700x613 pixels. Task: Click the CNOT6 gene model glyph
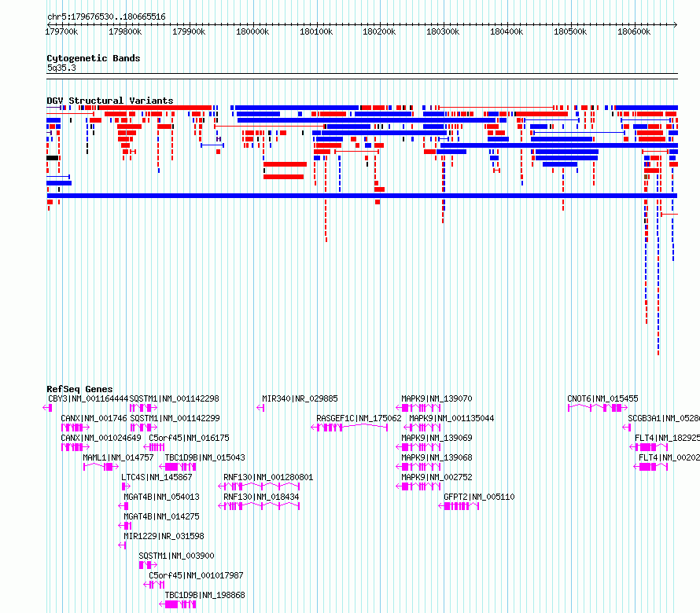pos(597,408)
